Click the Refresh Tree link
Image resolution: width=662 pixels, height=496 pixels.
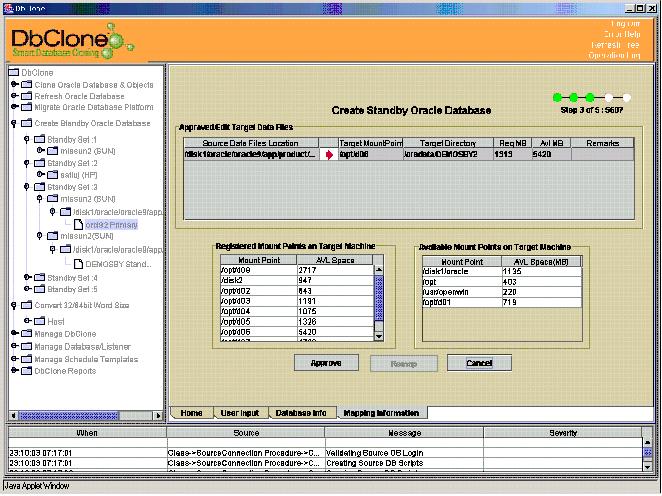point(615,45)
